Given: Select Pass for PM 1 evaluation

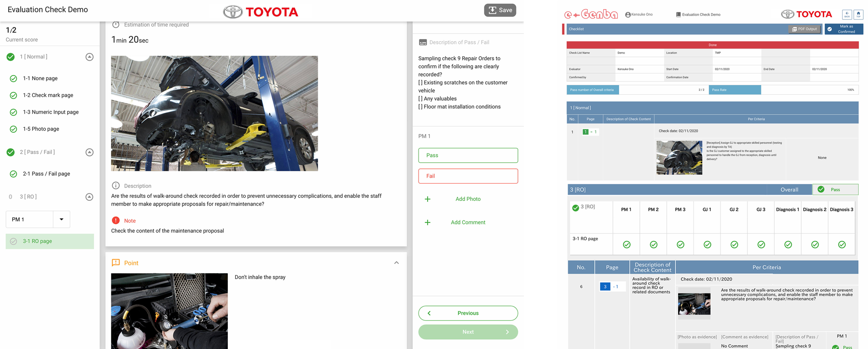Looking at the screenshot, I should [468, 155].
